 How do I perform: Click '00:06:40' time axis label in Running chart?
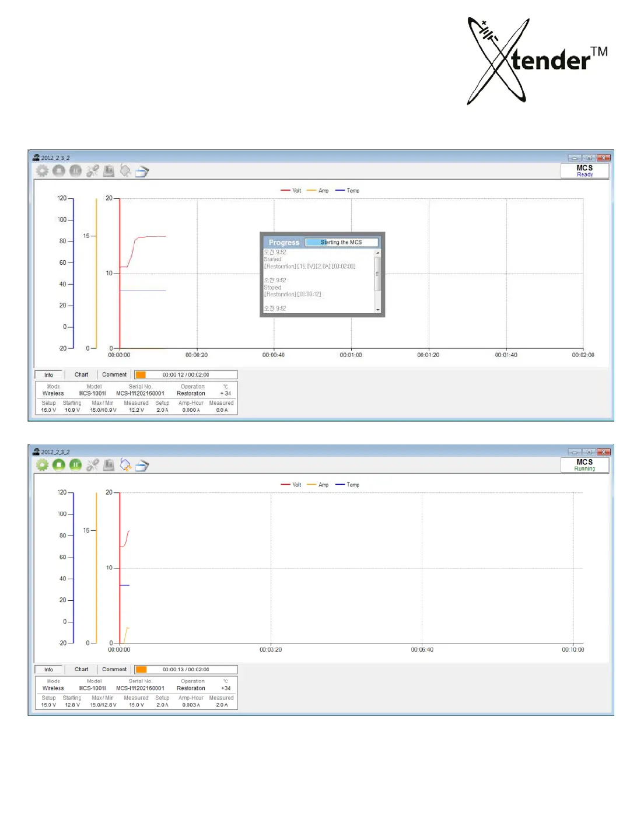[422, 650]
